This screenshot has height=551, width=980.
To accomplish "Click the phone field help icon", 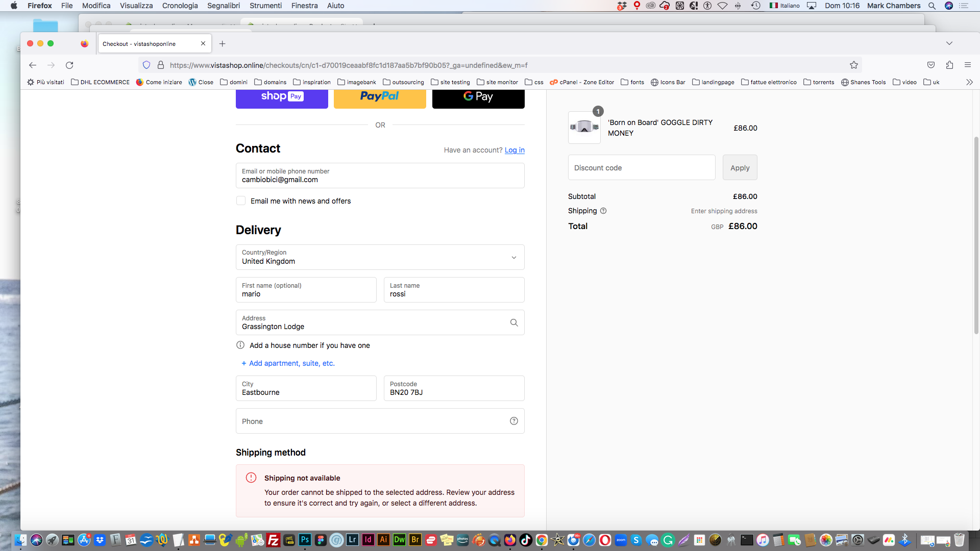I will 514,421.
